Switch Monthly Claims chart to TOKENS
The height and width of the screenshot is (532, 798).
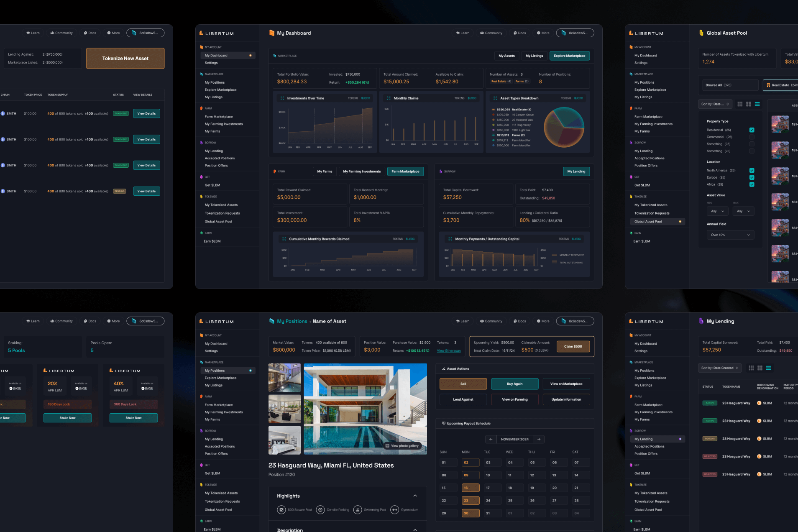[459, 98]
